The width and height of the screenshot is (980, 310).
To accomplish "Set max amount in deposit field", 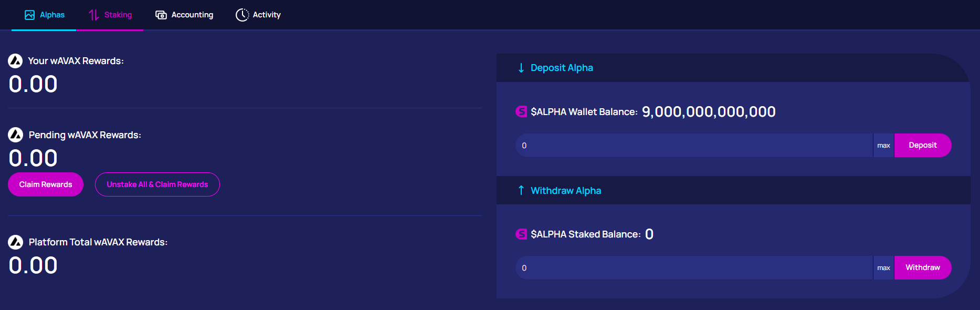I will [883, 146].
